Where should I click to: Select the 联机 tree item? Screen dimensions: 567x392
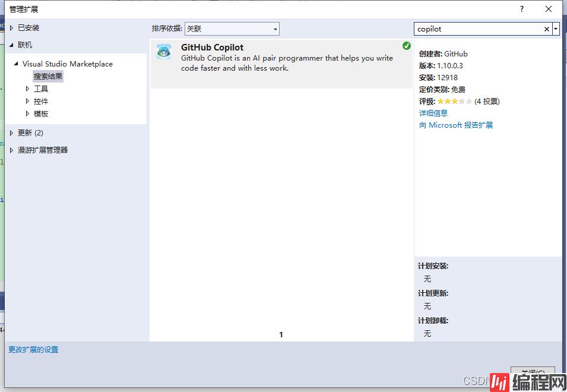[x=25, y=45]
